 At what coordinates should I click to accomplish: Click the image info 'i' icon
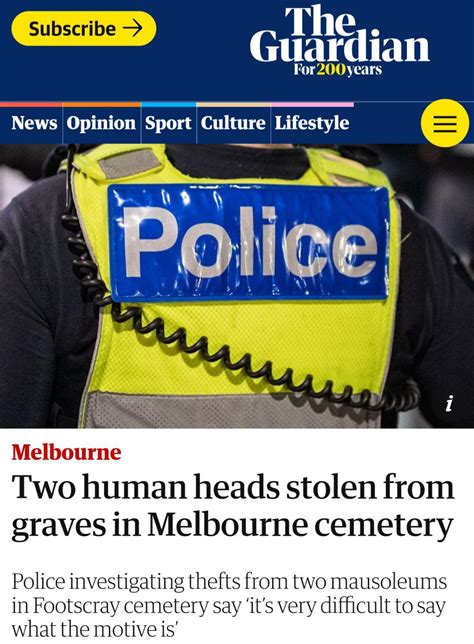coord(449,403)
